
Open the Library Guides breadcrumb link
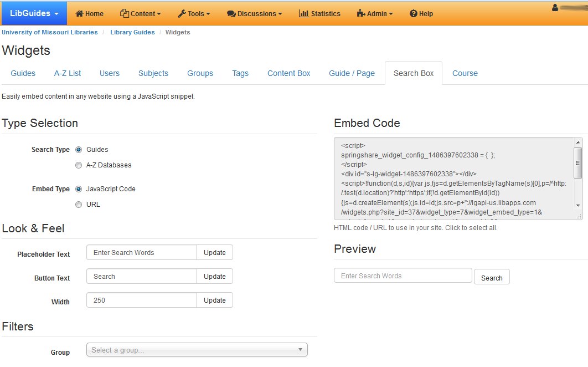click(x=132, y=32)
